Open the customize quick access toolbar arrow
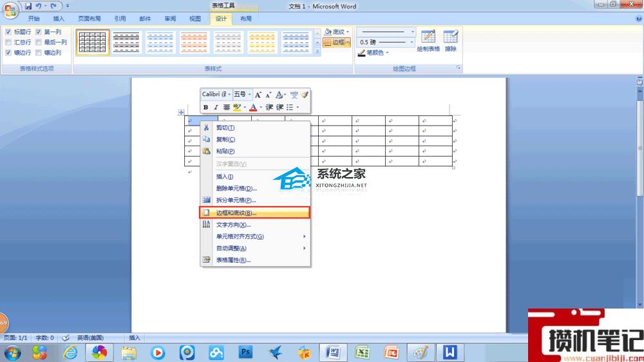The height and width of the screenshot is (362, 644). [68, 6]
